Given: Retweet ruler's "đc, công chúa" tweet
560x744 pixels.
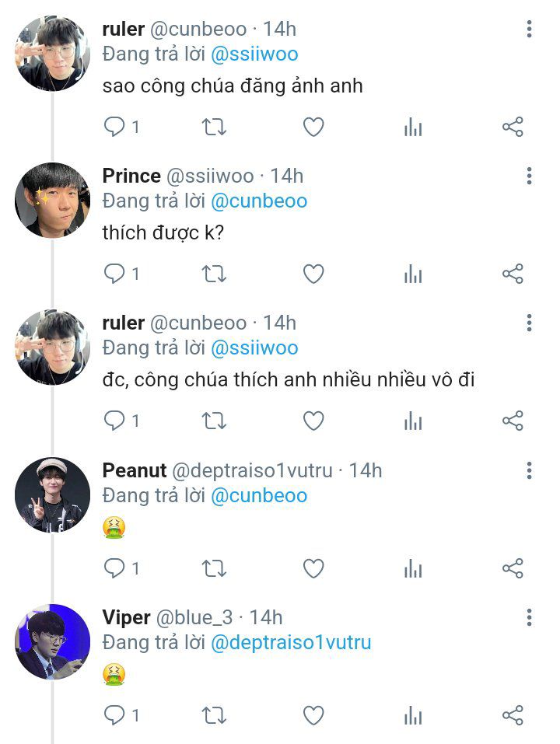Looking at the screenshot, I should click(214, 421).
